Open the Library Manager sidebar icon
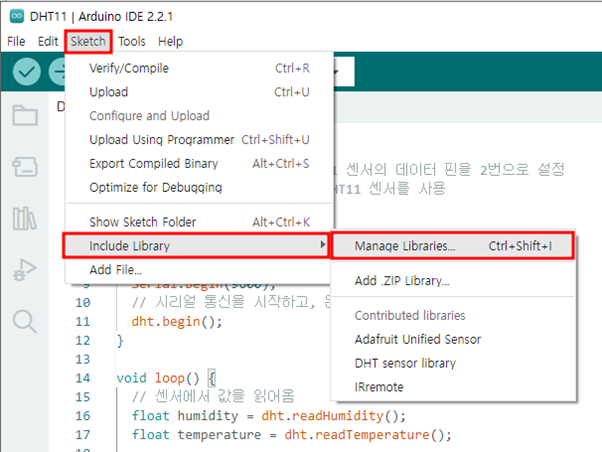 click(25, 218)
